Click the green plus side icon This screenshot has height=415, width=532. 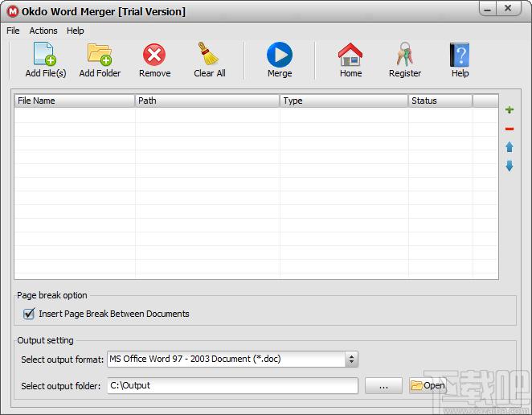[x=509, y=110]
